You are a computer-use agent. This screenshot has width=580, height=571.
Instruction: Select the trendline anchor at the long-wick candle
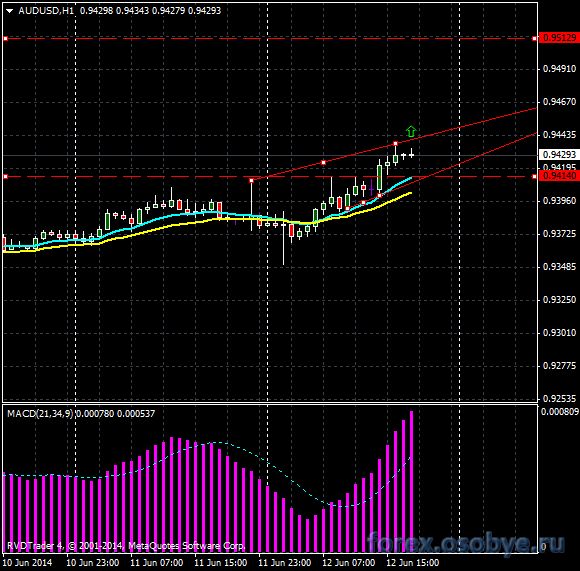click(x=252, y=180)
